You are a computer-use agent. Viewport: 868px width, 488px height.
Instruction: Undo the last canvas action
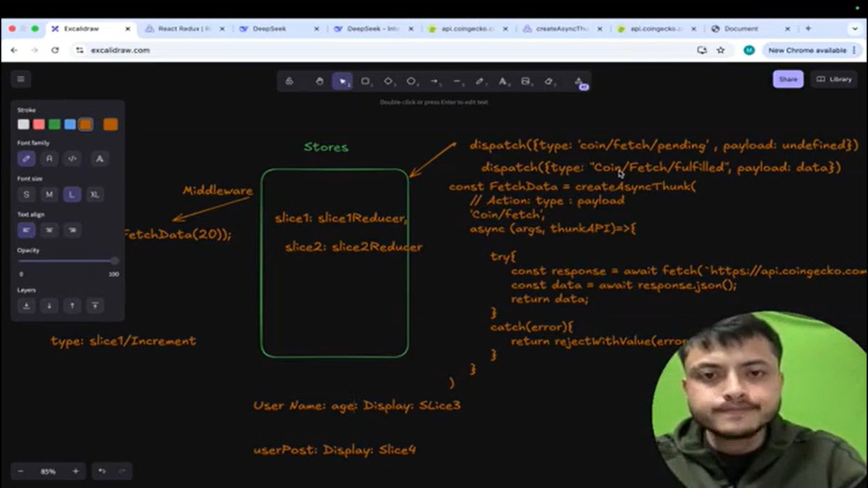tap(102, 471)
